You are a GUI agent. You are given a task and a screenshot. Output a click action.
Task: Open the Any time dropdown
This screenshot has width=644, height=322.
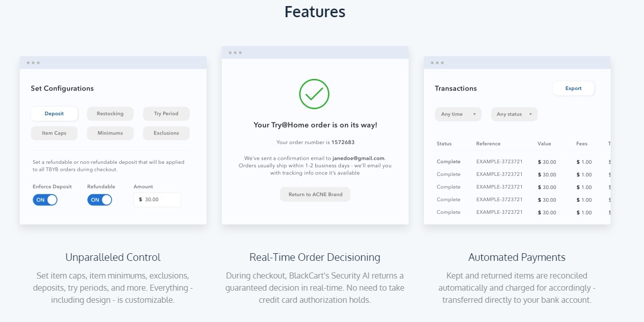click(x=458, y=114)
